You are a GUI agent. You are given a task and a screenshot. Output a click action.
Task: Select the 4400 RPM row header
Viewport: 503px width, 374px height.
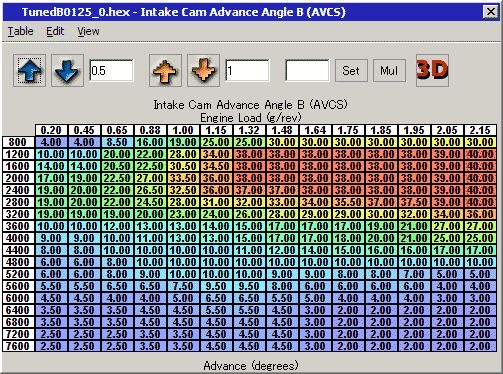point(18,250)
